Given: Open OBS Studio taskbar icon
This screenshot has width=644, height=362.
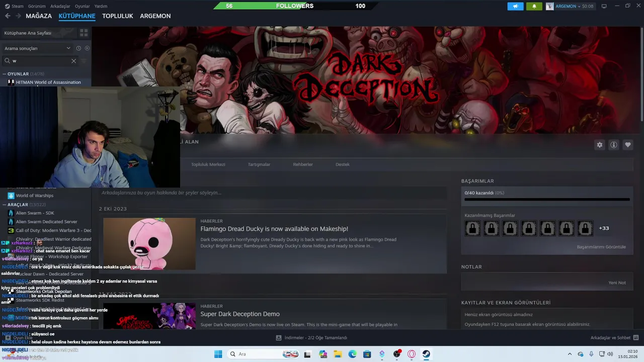Looking at the screenshot, I should [397, 354].
